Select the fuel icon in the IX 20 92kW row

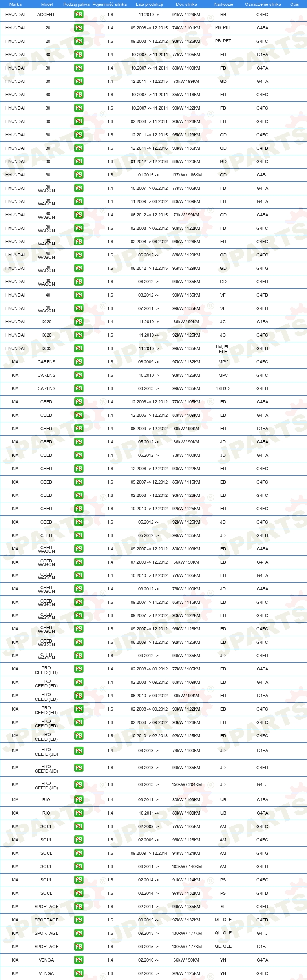[x=79, y=335]
